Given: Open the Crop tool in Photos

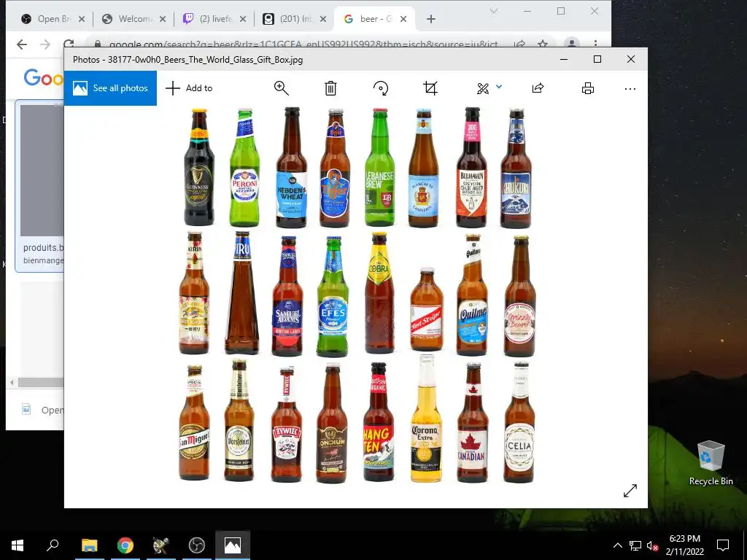Looking at the screenshot, I should [430, 88].
